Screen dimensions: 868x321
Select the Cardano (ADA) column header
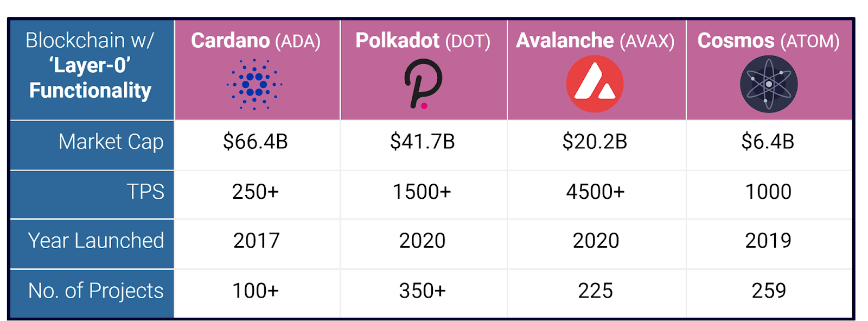(x=256, y=41)
